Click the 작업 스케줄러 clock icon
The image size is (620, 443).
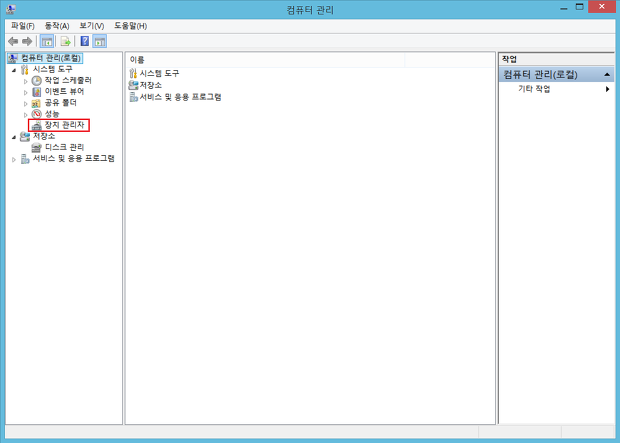tap(36, 81)
